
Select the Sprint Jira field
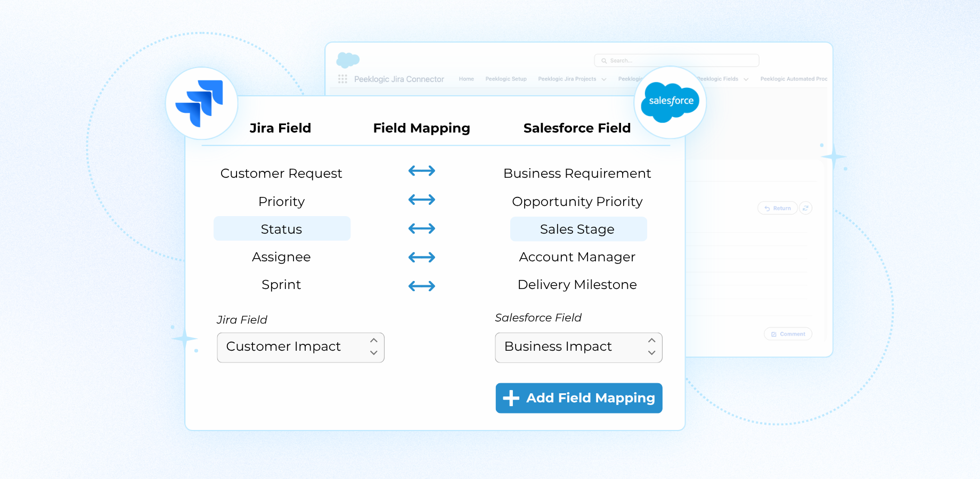coord(281,285)
